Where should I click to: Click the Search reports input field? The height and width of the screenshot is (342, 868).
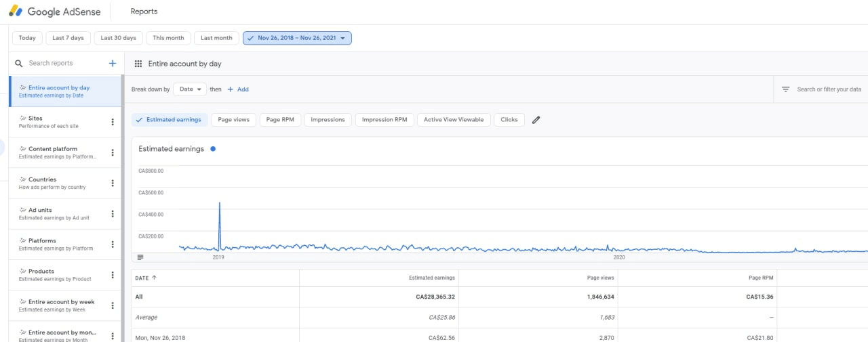pos(65,63)
